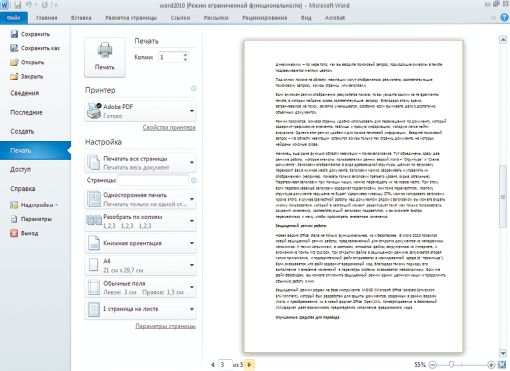Click the Сохранить как icon
This screenshot has height=371, width=510.
point(14,48)
